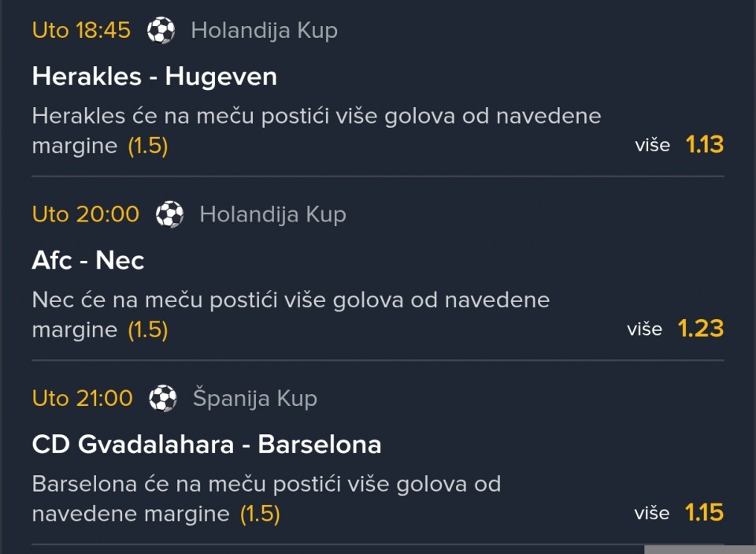Click the (1.5) margin in Herakles bet

coord(148,146)
